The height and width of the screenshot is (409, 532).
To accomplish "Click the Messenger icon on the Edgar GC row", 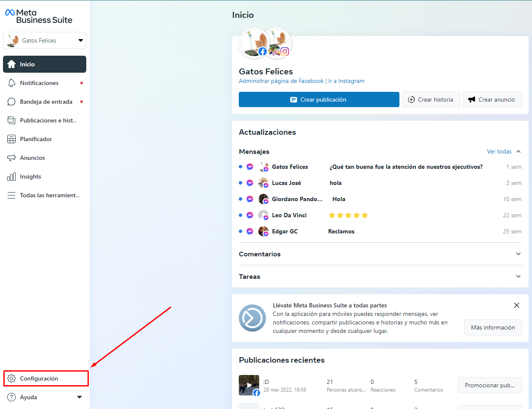I will point(250,231).
